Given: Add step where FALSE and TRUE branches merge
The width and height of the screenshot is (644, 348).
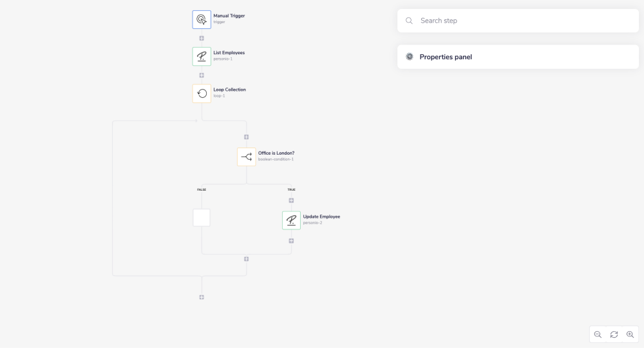Looking at the screenshot, I should click(246, 258).
